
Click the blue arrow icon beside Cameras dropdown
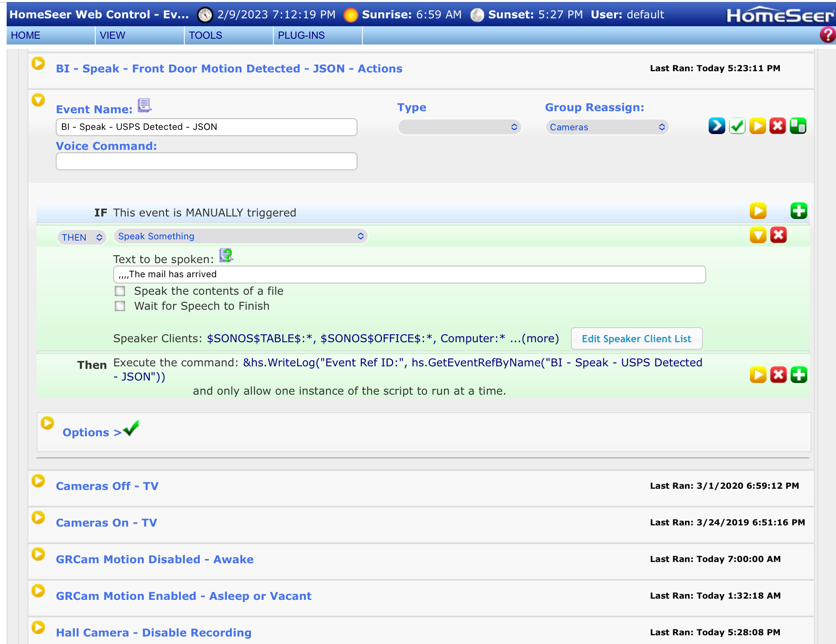tap(717, 126)
